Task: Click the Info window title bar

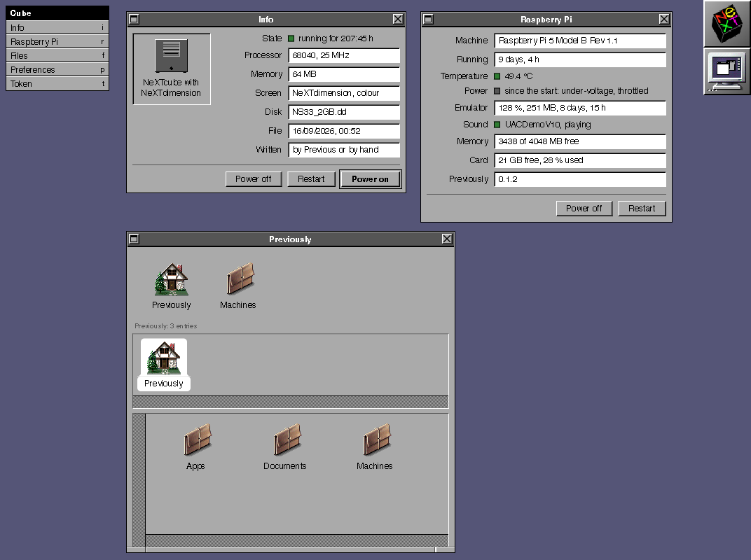Action: (266, 19)
